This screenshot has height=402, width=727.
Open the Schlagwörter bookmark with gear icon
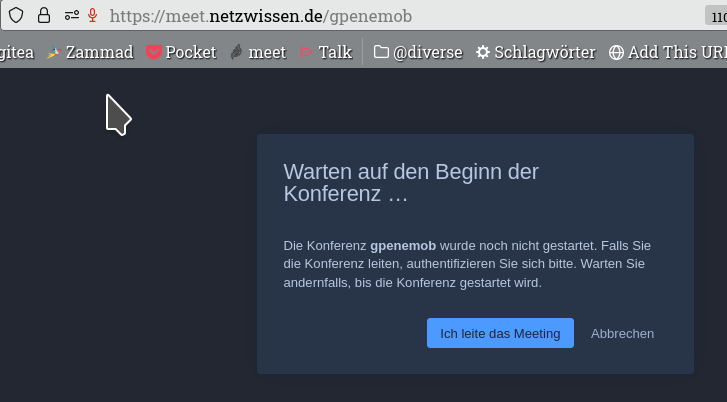pos(536,52)
